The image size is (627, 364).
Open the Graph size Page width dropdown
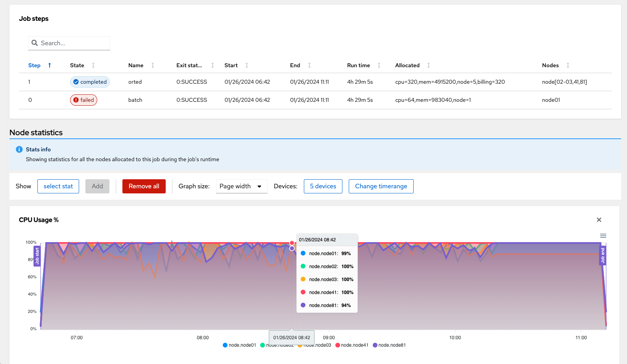tap(242, 186)
